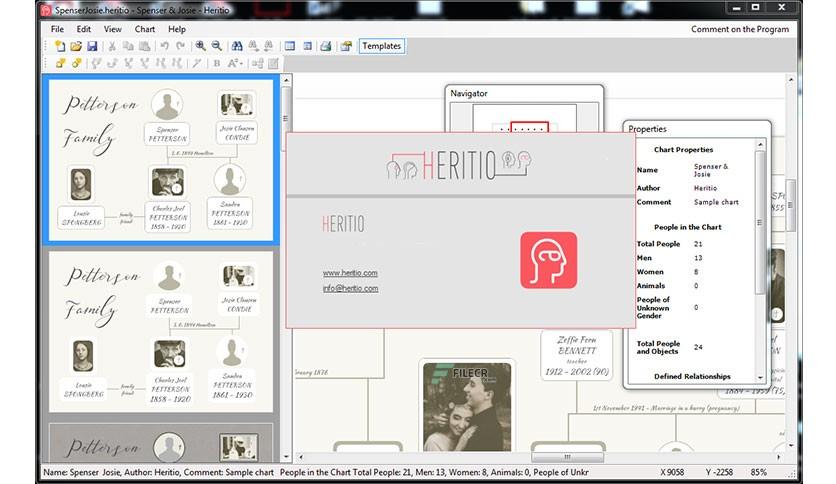Select the Zeffe Fern BENNETT person box
The height and width of the screenshot is (484, 836).
click(x=576, y=356)
